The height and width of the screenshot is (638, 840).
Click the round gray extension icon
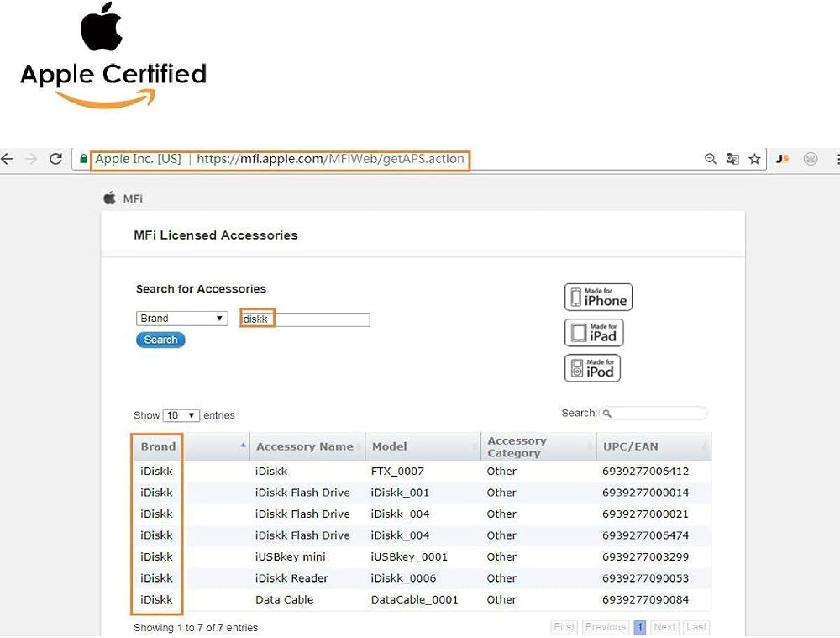(x=811, y=159)
